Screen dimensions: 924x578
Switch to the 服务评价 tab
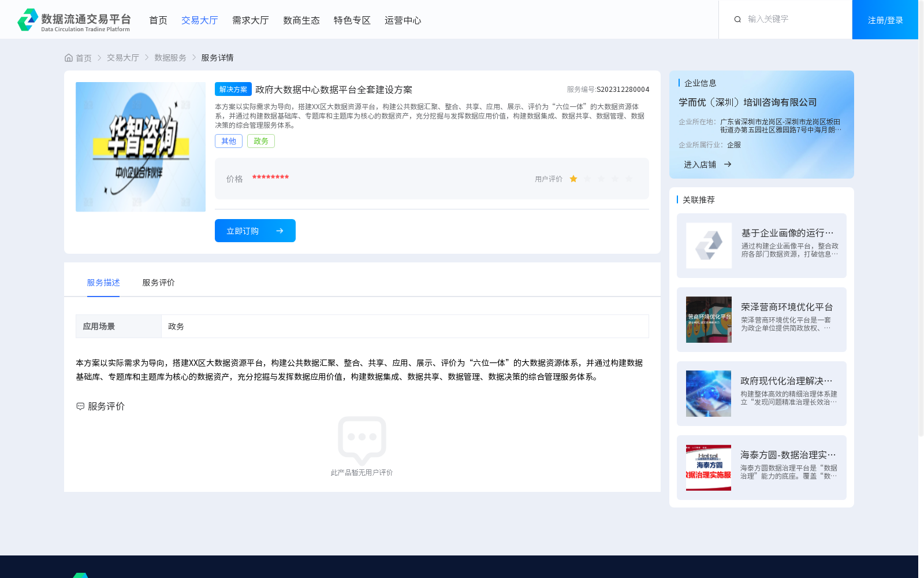(159, 283)
